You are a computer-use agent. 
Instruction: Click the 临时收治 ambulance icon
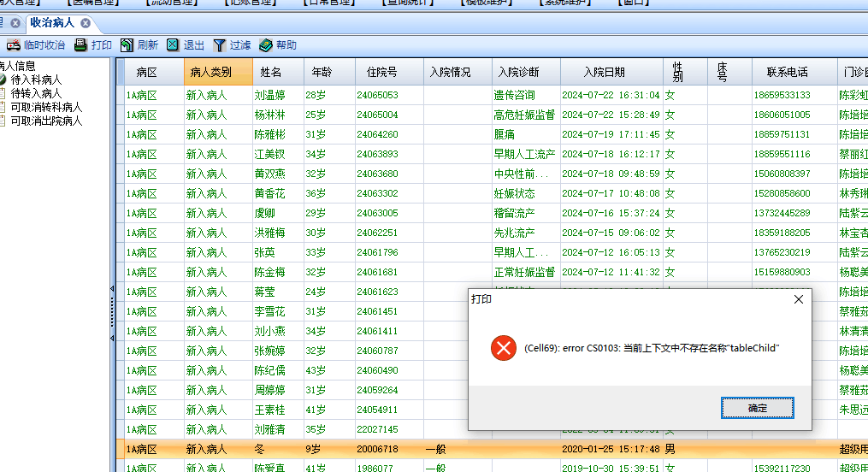click(x=14, y=45)
